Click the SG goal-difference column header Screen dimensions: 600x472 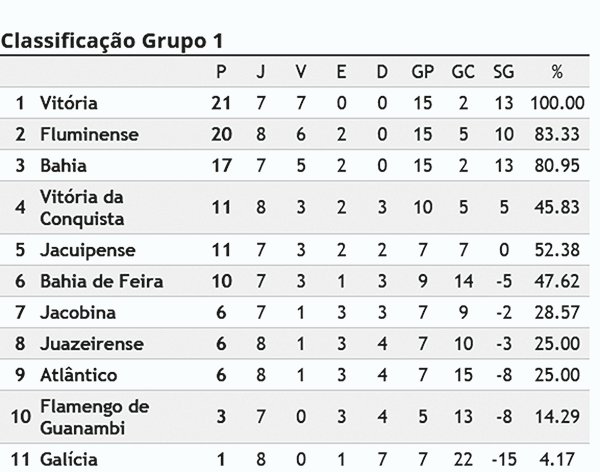tap(504, 72)
